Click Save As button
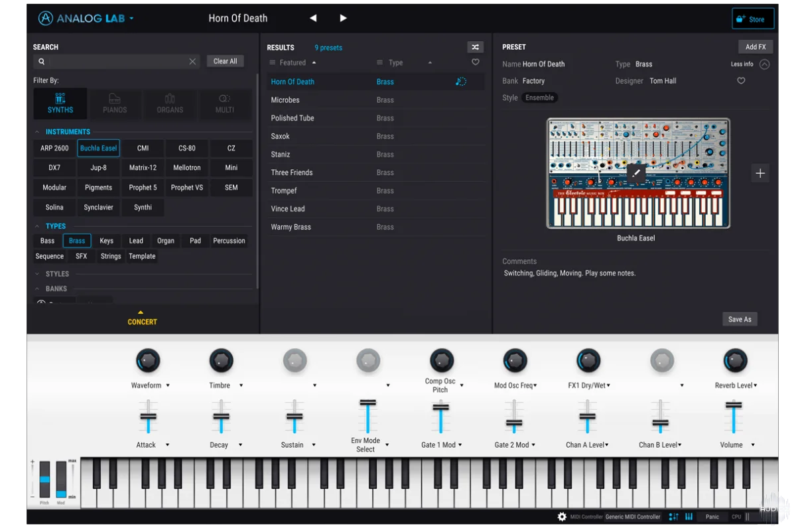Viewport: 796px width, 532px height. pyautogui.click(x=740, y=319)
